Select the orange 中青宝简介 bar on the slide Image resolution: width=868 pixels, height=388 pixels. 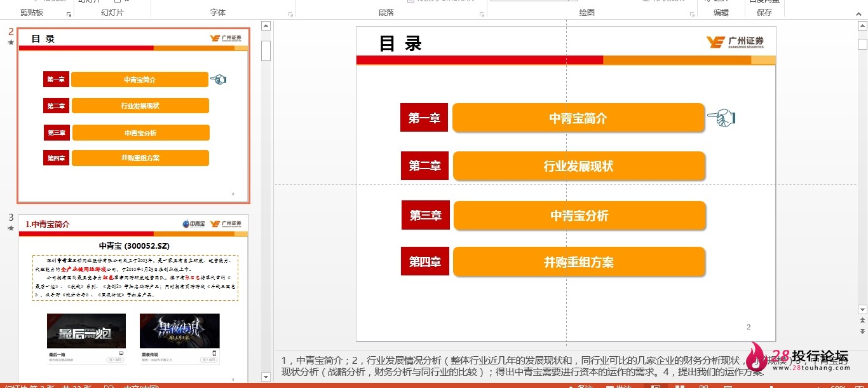(x=578, y=118)
